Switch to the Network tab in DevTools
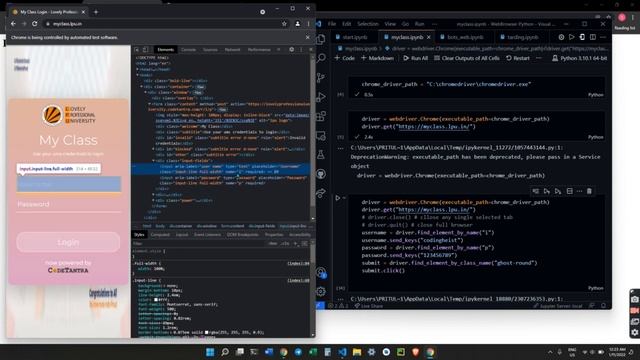 tap(233, 50)
